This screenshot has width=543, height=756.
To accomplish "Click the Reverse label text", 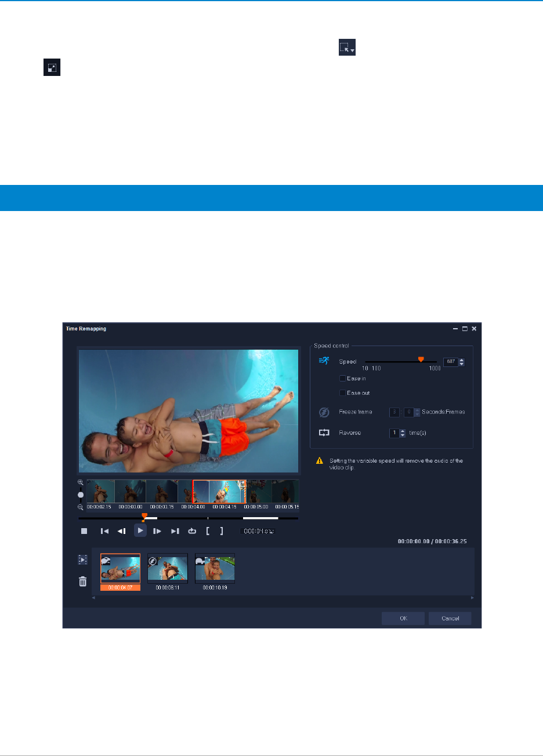I will pyautogui.click(x=350, y=433).
